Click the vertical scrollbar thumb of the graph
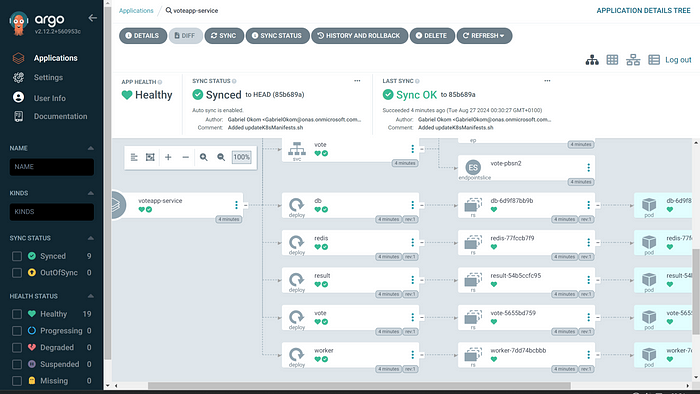The width and height of the screenshot is (700, 394). (696, 292)
